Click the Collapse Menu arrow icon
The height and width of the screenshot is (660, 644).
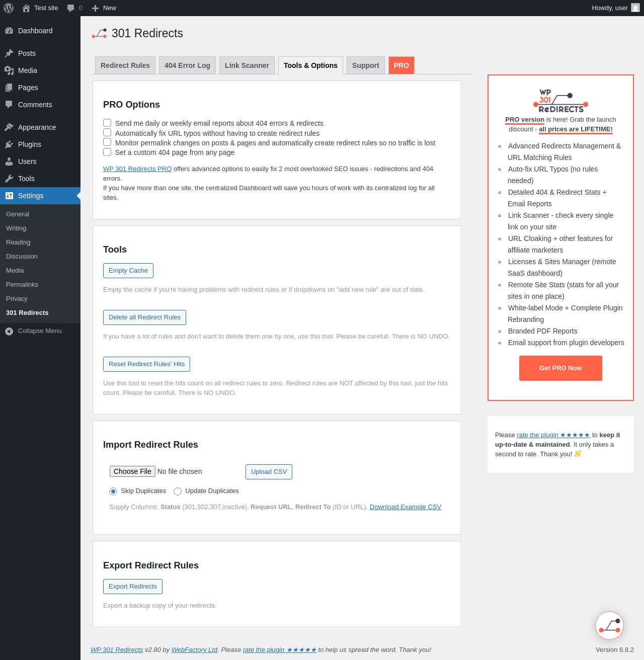point(9,331)
